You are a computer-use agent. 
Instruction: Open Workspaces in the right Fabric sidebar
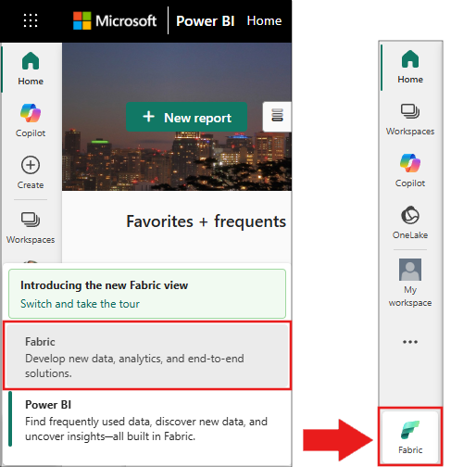(x=410, y=120)
